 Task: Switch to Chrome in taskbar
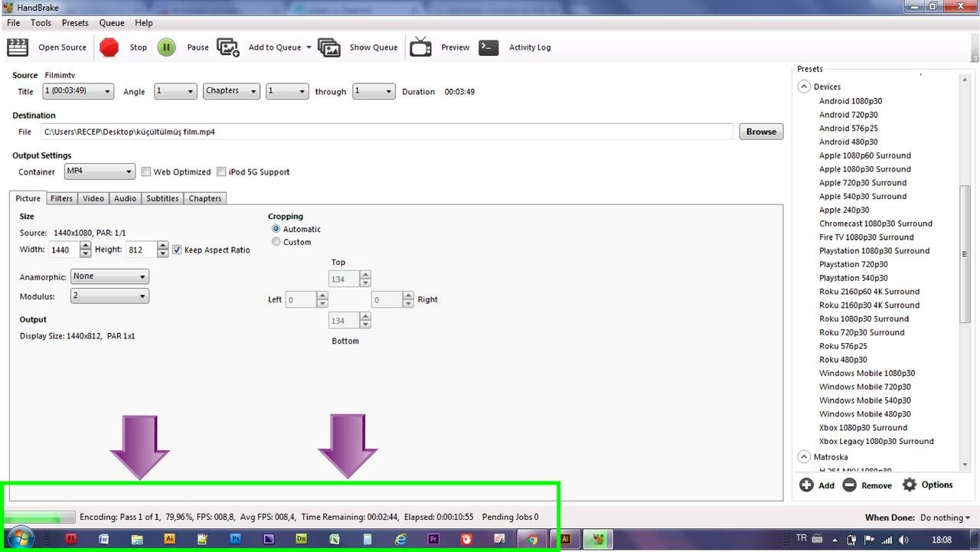[x=533, y=539]
